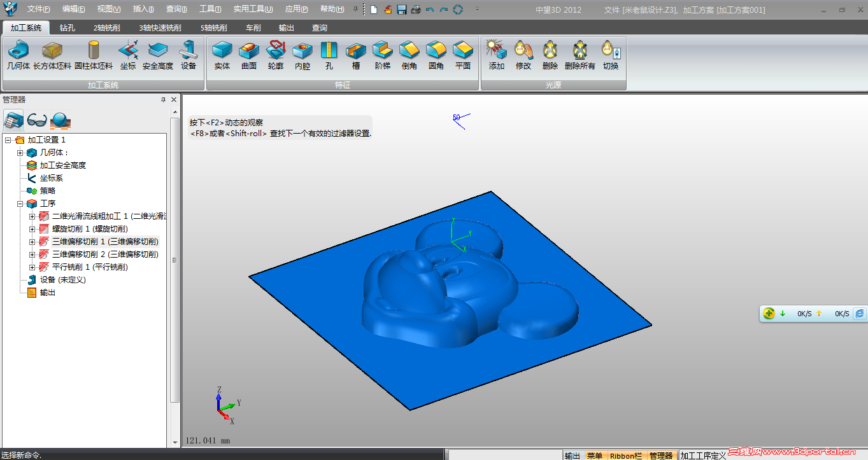Select the 阶梯 step feature icon
Image resolution: width=868 pixels, height=460 pixels.
click(x=383, y=55)
